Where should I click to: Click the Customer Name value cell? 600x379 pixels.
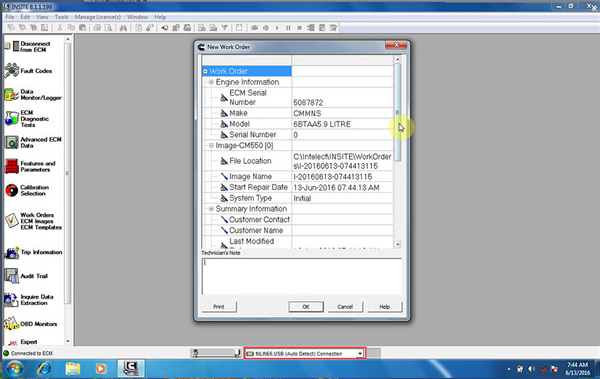click(x=342, y=230)
